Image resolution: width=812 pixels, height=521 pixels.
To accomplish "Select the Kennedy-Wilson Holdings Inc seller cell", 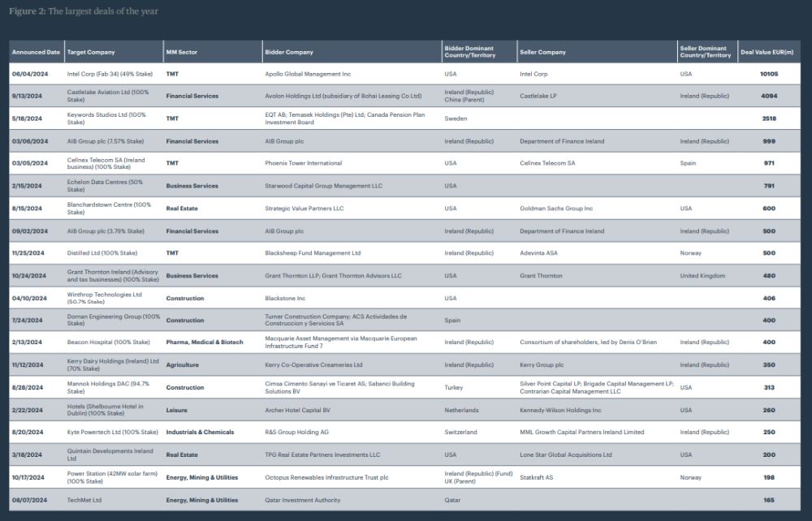I will point(560,410).
